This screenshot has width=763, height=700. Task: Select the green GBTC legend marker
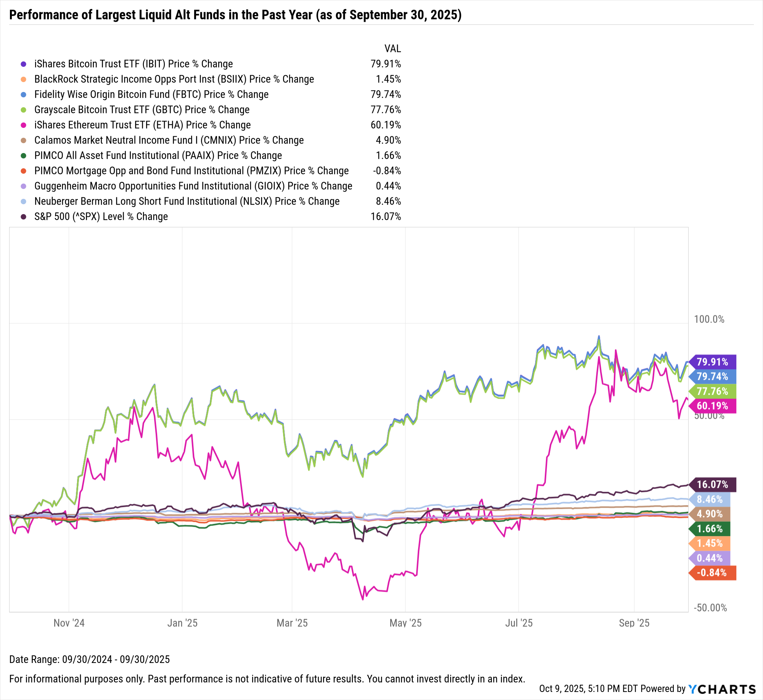pyautogui.click(x=24, y=110)
